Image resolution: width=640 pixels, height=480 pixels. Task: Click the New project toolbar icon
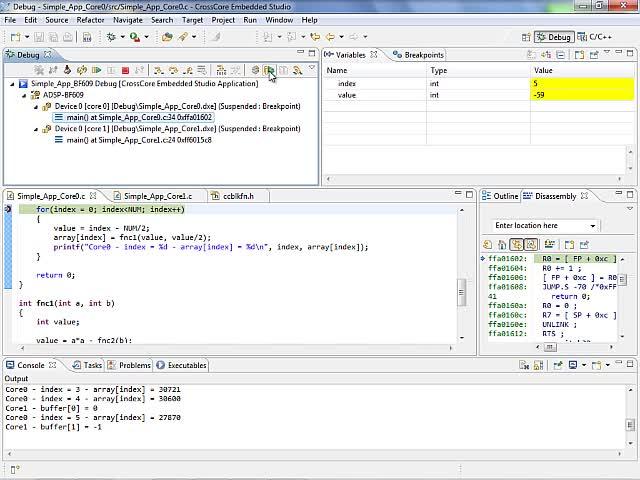16,37
